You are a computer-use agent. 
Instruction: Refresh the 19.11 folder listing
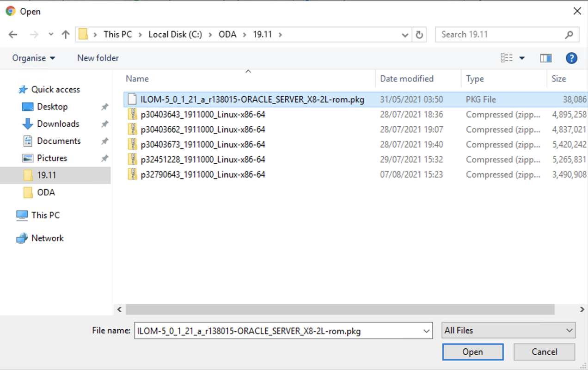tap(419, 35)
